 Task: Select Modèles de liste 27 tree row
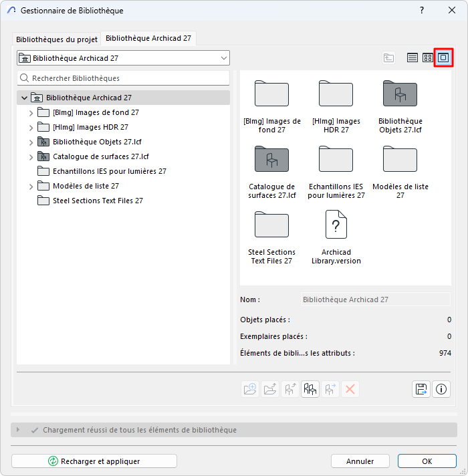click(x=123, y=186)
